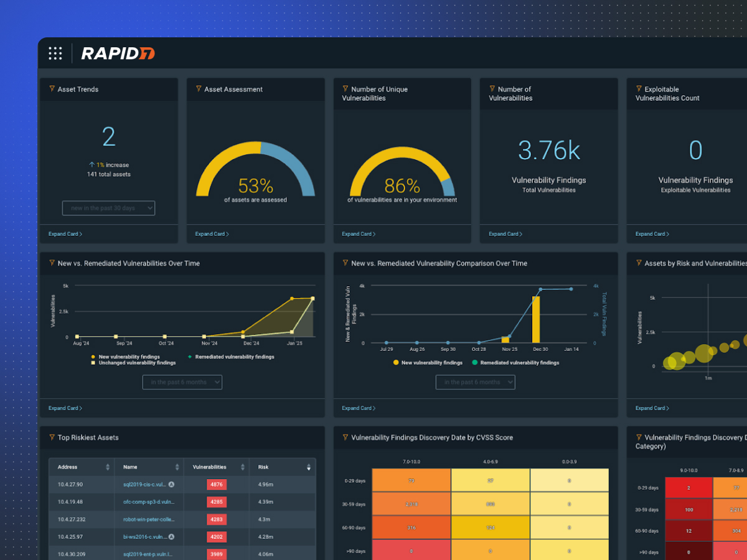Click filter icon on Exploitable Vulnerabilities Count card
This screenshot has height=560, width=747.
coord(639,89)
